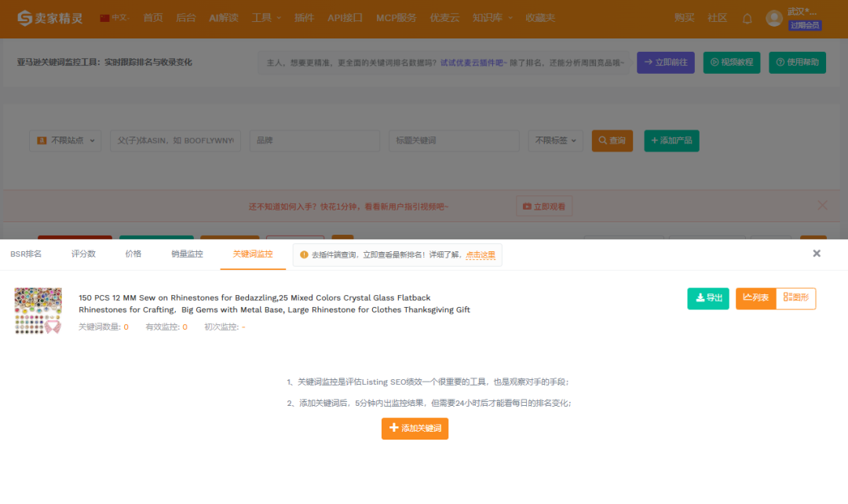Click the 导出 export button
The image size is (848, 504).
[x=708, y=298]
